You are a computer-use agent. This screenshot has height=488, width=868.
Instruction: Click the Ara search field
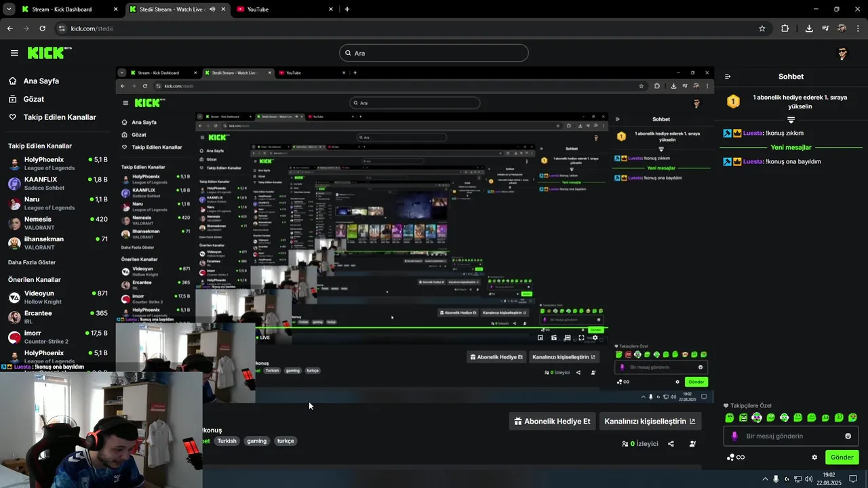pos(434,53)
